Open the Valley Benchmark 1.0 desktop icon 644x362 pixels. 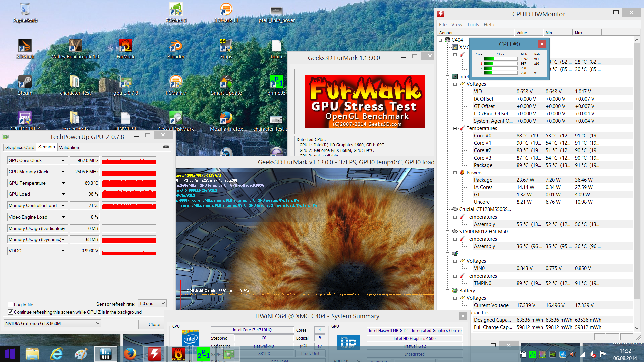pos(75,49)
